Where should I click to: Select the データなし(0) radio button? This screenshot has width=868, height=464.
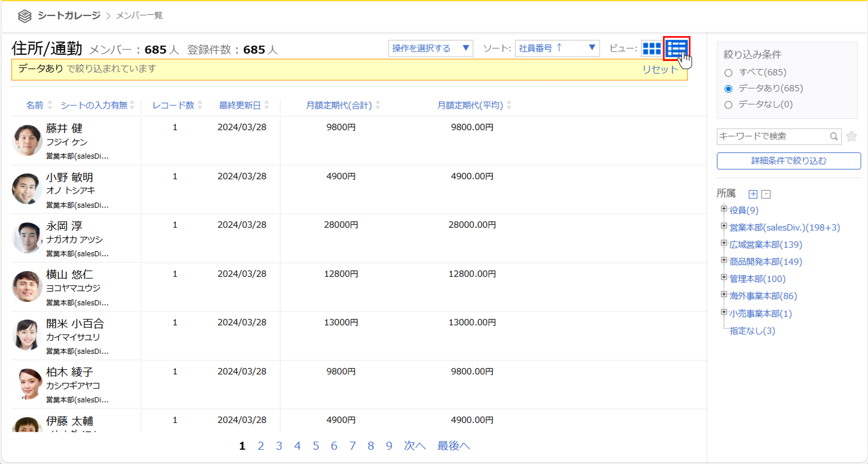tap(728, 105)
